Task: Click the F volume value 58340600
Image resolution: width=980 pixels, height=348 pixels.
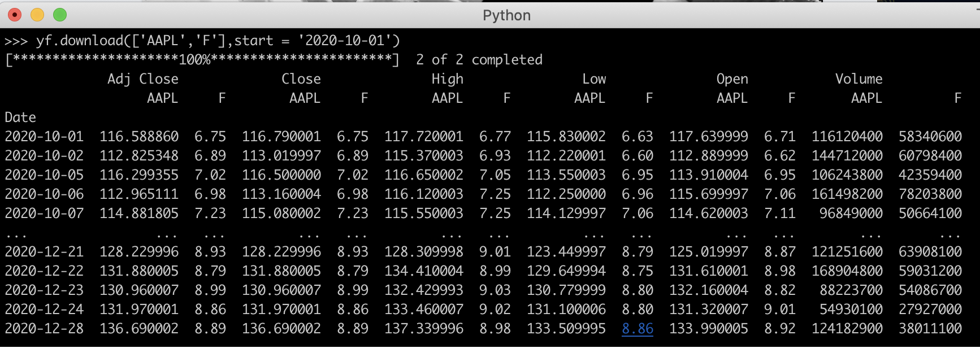Action: tap(930, 137)
